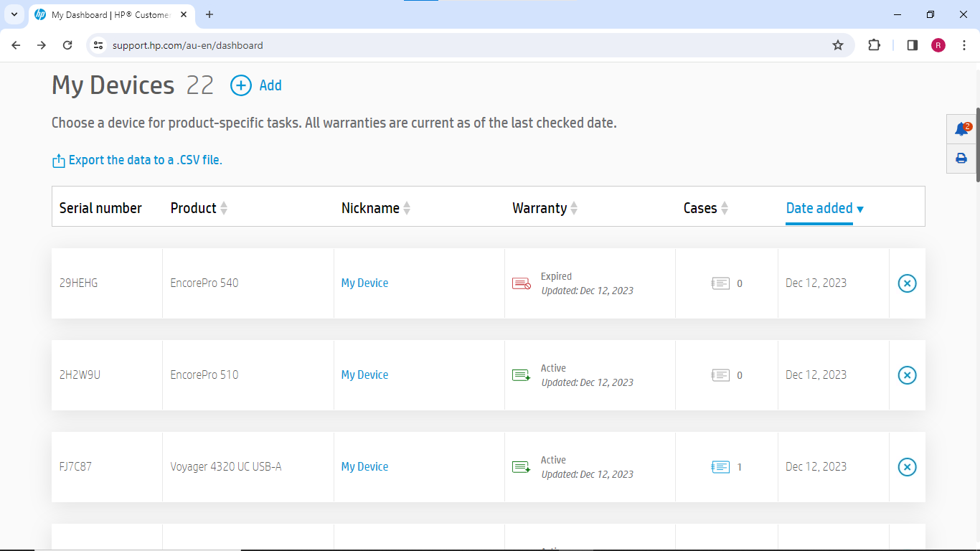Remove the EncorePro 510 device
The image size is (980, 551).
907,375
